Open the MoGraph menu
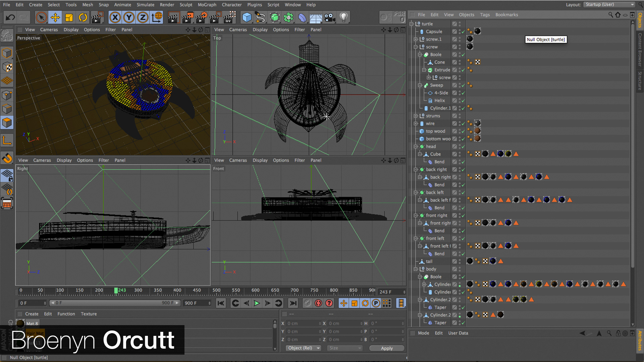This screenshot has width=644, height=362. (x=207, y=5)
